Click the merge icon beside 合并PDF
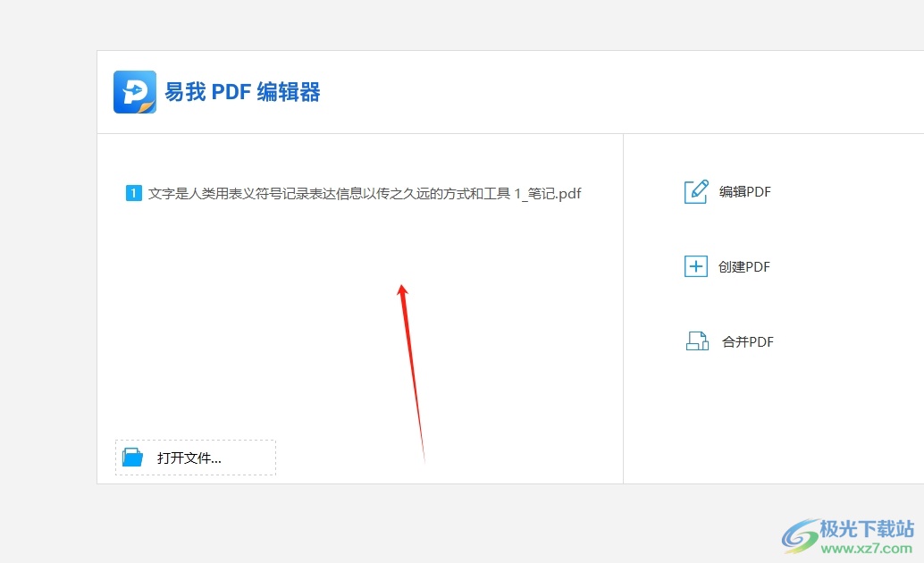 tap(697, 341)
